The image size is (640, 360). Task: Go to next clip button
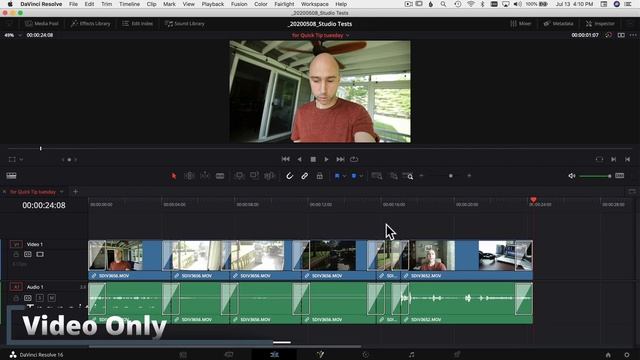click(613, 159)
